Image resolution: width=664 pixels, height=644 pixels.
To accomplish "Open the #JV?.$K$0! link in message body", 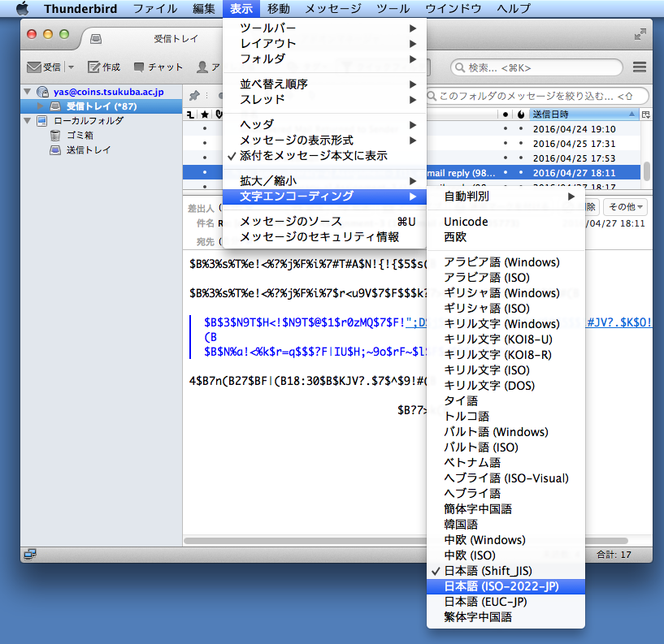I will (619, 322).
